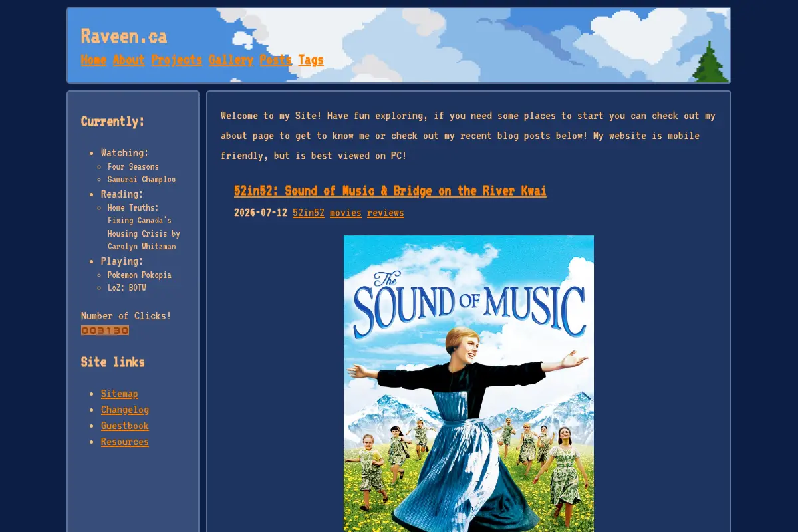
Task: Click the 'LoZ: BOTW' entry
Action: 127,288
